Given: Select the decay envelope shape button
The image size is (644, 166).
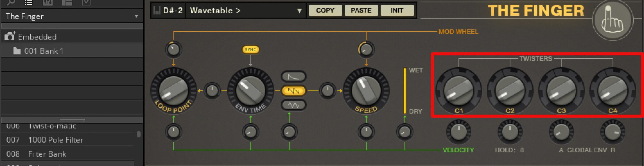Looking at the screenshot, I should [x=293, y=77].
